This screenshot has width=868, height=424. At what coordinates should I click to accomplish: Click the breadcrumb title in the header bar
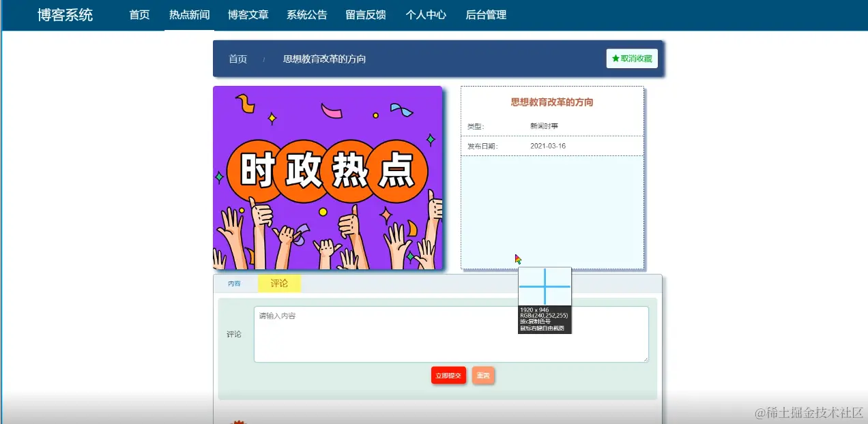[x=323, y=59]
